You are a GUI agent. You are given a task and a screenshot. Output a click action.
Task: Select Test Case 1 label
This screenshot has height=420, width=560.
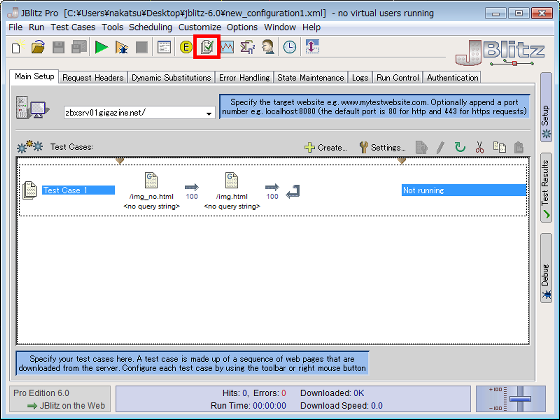point(78,190)
